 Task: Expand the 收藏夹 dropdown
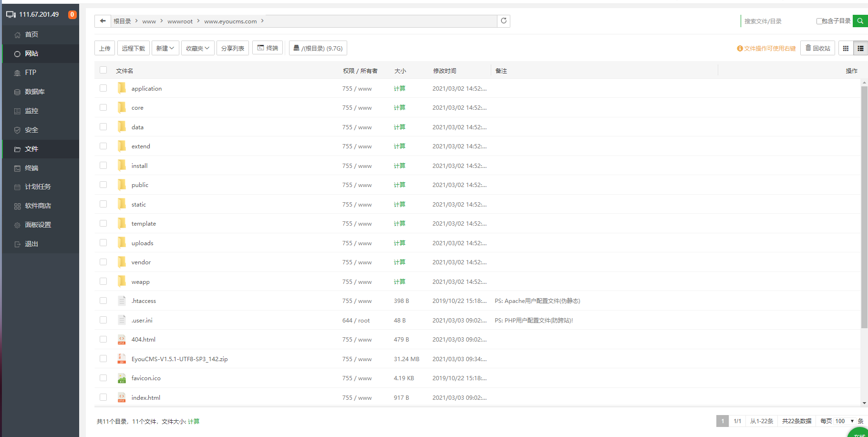[x=197, y=48]
